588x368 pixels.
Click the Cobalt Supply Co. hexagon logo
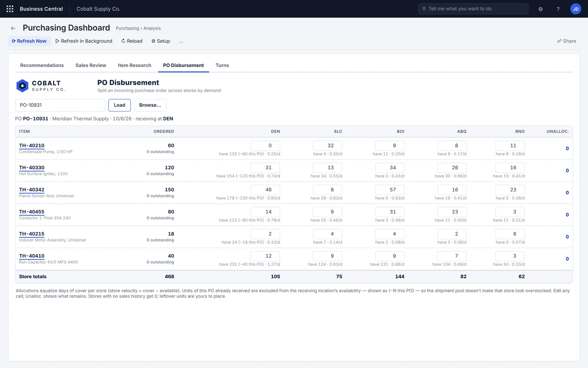coord(22,86)
